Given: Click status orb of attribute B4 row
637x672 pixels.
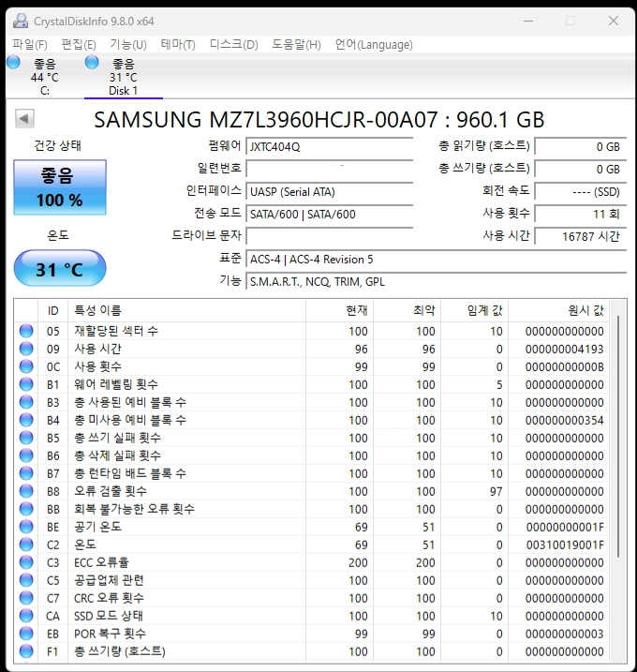Looking at the screenshot, I should point(26,420).
